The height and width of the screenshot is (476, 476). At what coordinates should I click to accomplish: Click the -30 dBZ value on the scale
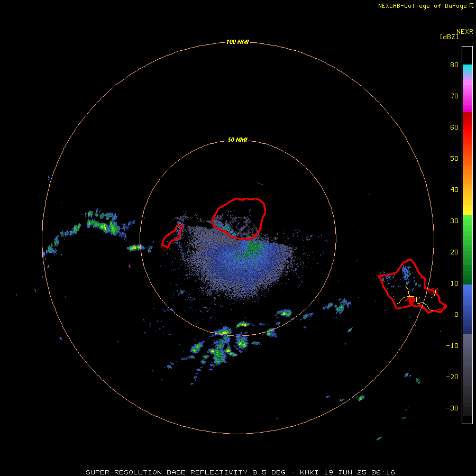(x=452, y=408)
